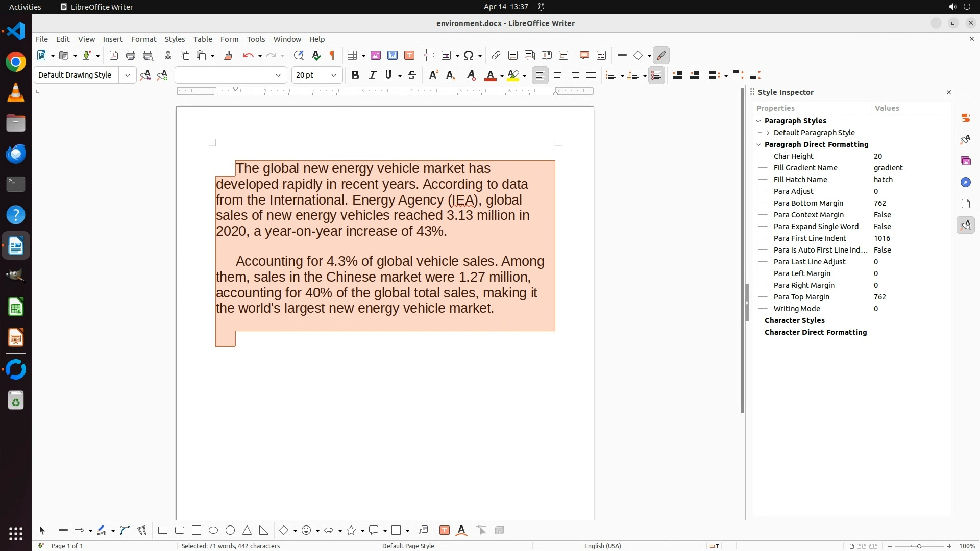The width and height of the screenshot is (980, 551).
Task: Click the font name input field
Action: [222, 76]
